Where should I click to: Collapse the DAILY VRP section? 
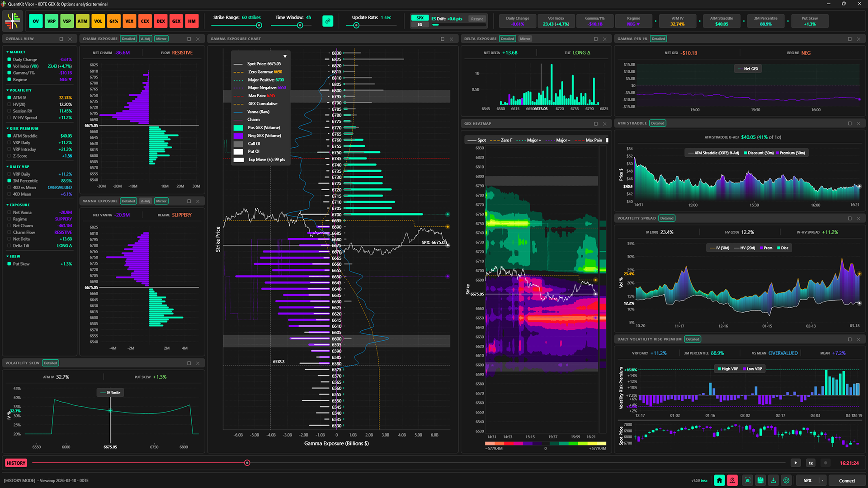click(x=18, y=167)
